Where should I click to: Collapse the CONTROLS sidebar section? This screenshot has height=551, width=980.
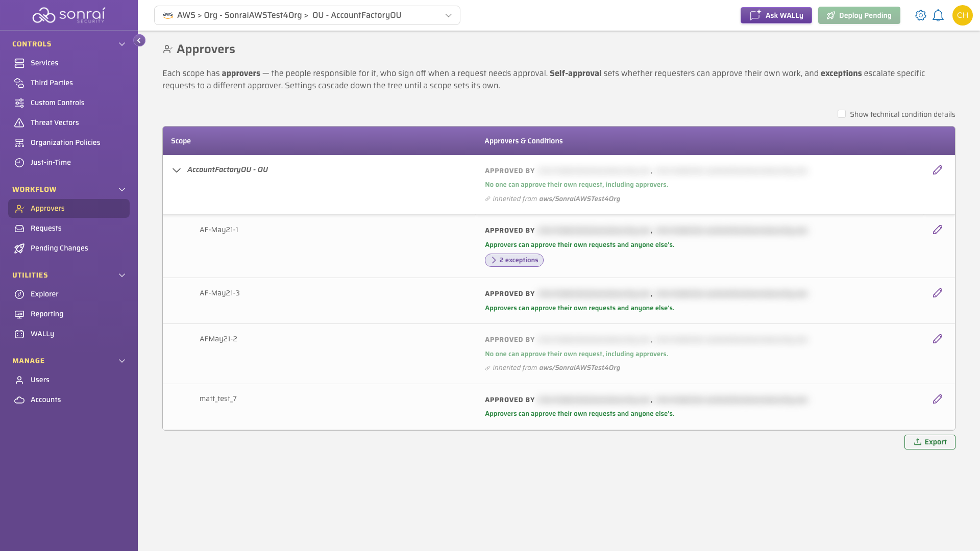pos(122,44)
